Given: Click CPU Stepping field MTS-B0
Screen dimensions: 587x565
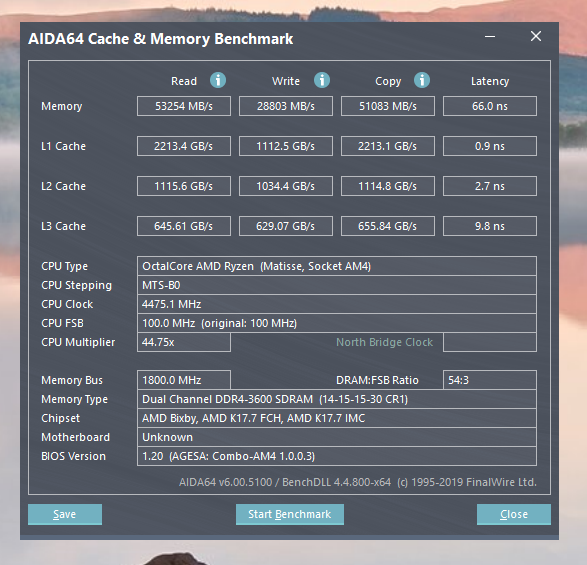Looking at the screenshot, I should coord(337,285).
